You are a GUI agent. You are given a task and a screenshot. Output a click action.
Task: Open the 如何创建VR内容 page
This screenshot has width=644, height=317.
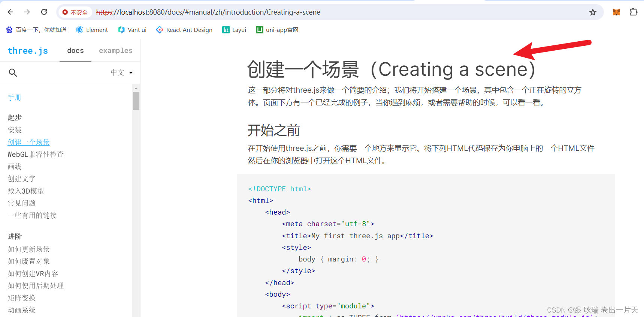pos(33,273)
